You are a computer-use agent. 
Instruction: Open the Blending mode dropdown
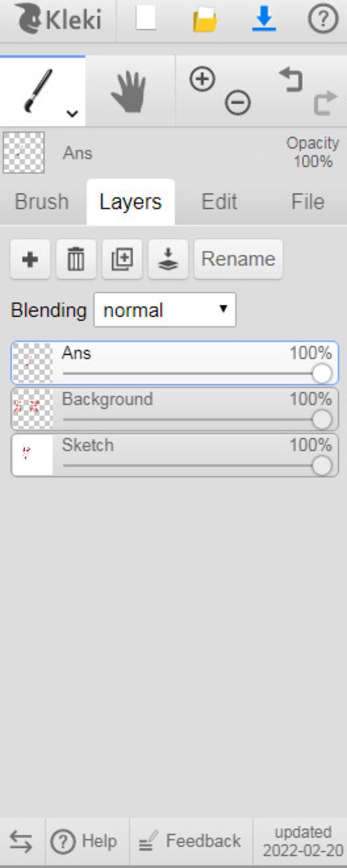pos(165,310)
